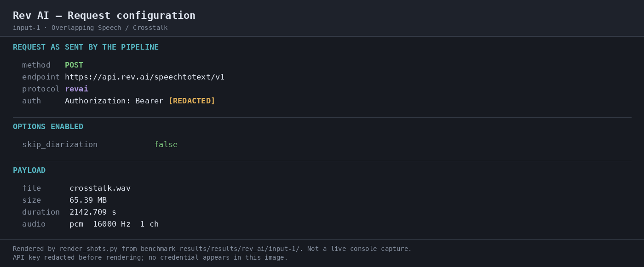The width and height of the screenshot is (644, 267).
Task: Click the api.rev.ai endpoint URL
Action: (x=144, y=77)
